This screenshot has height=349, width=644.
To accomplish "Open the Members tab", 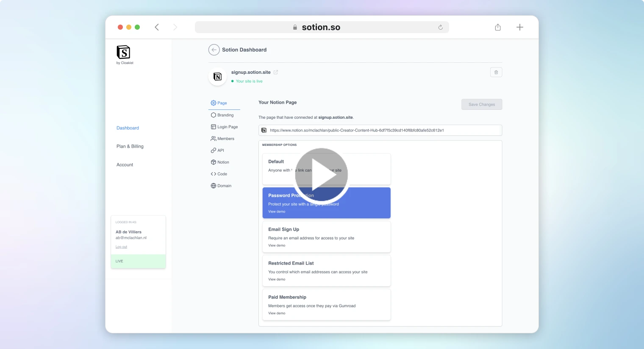I will pyautogui.click(x=222, y=139).
